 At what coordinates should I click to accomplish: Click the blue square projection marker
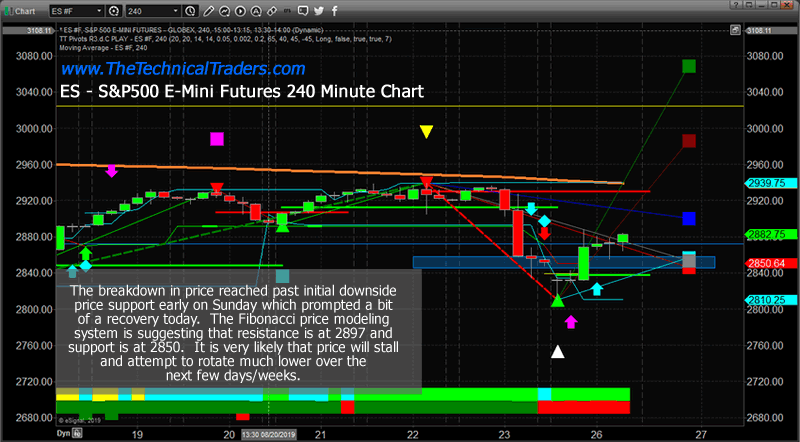click(x=689, y=219)
